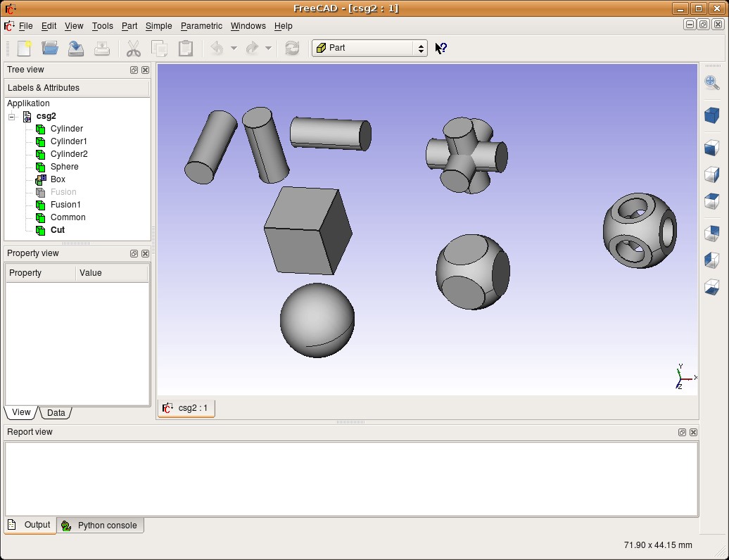Activate the What's This help cursor icon
Image resolution: width=729 pixels, height=560 pixels.
[x=440, y=48]
